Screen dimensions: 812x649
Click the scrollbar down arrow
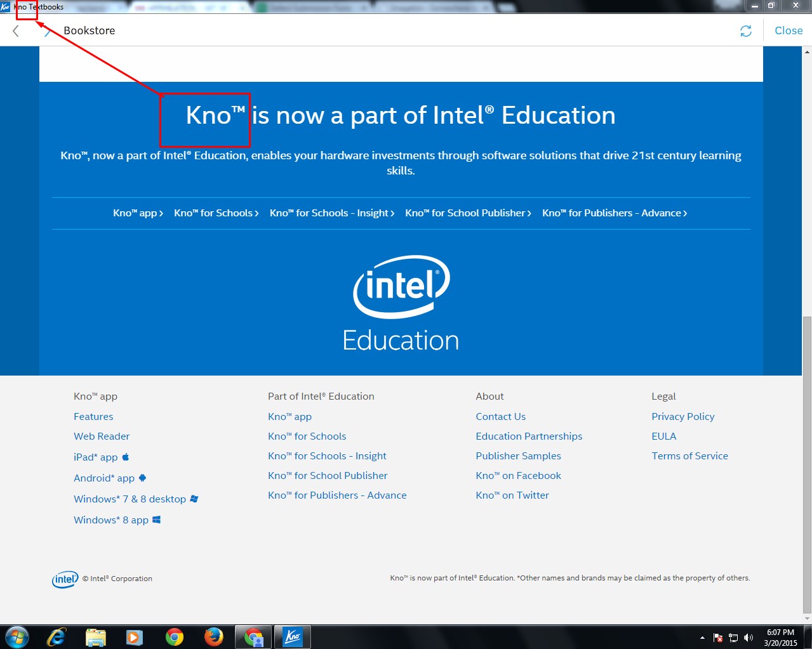click(x=807, y=618)
